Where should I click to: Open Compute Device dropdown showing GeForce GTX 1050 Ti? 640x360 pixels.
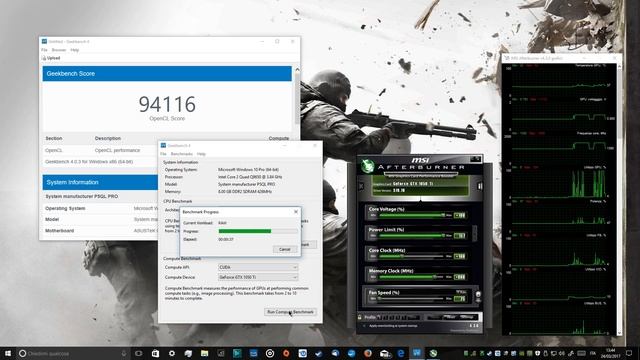258,277
